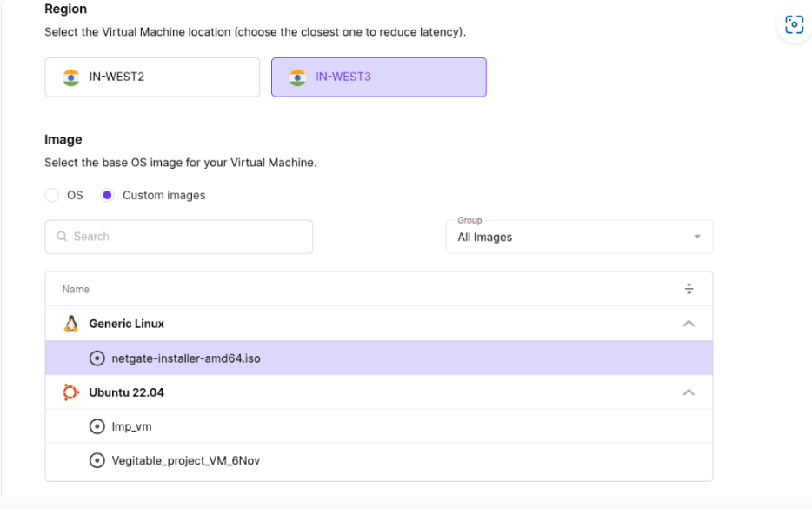Select the Custom images radio button
812x509 pixels.
(x=107, y=195)
